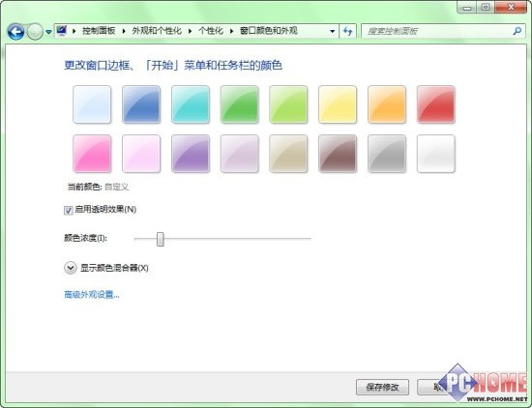This screenshot has width=532, height=408.
Task: Select the lime green color swatch
Action: pos(288,104)
